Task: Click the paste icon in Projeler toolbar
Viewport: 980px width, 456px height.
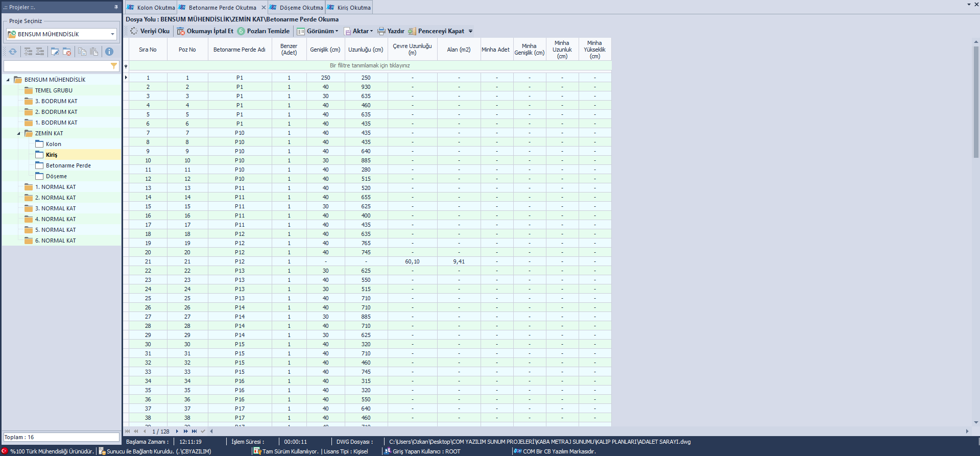Action: (x=94, y=52)
